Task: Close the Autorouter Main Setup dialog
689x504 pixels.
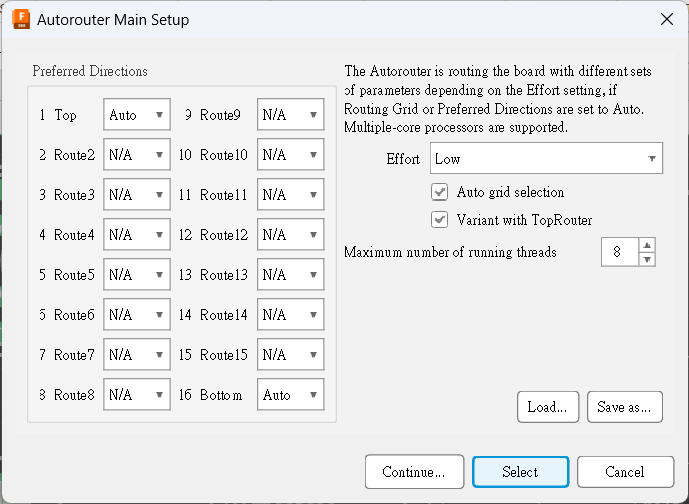Action: pos(666,19)
